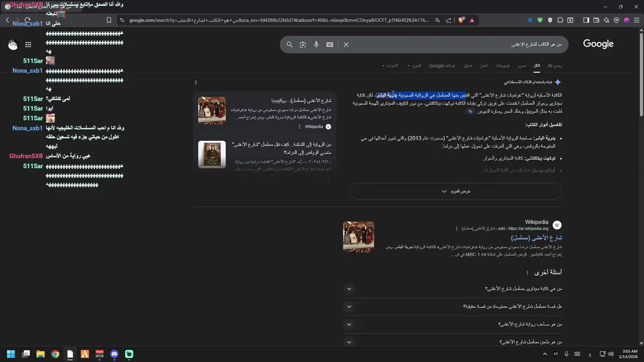Select the الكل results tab
This screenshot has height=362, width=644.
click(537, 65)
